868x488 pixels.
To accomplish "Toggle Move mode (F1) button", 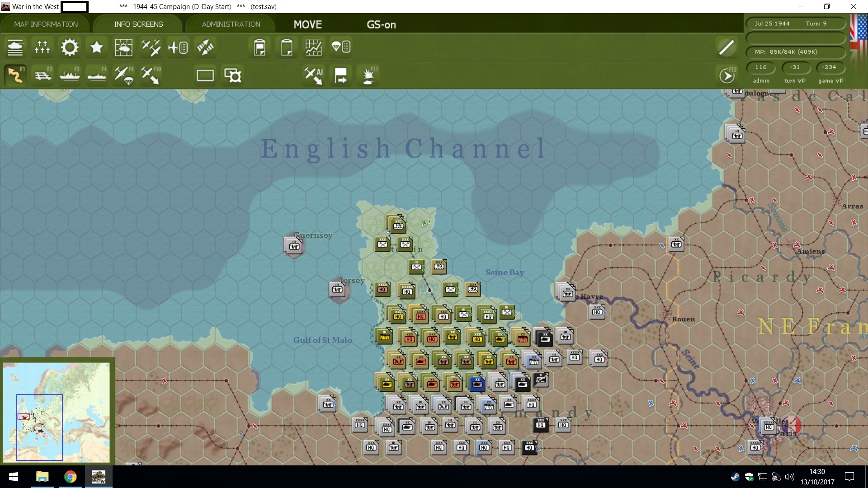I will click(15, 75).
